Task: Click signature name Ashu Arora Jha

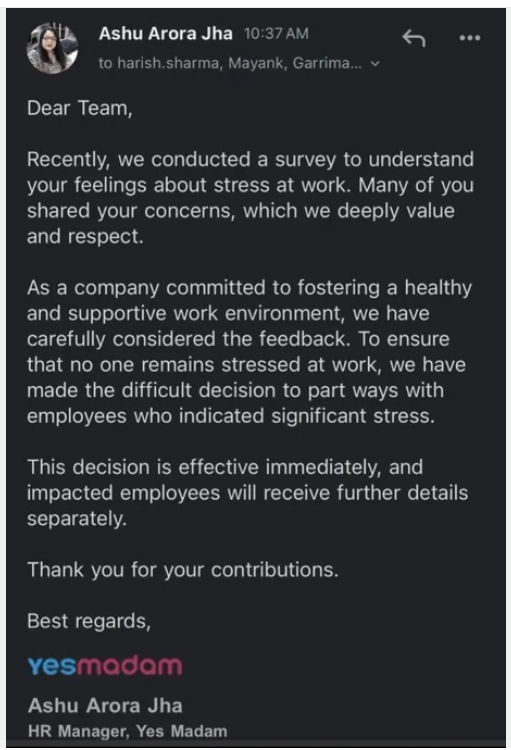Action: [x=105, y=706]
